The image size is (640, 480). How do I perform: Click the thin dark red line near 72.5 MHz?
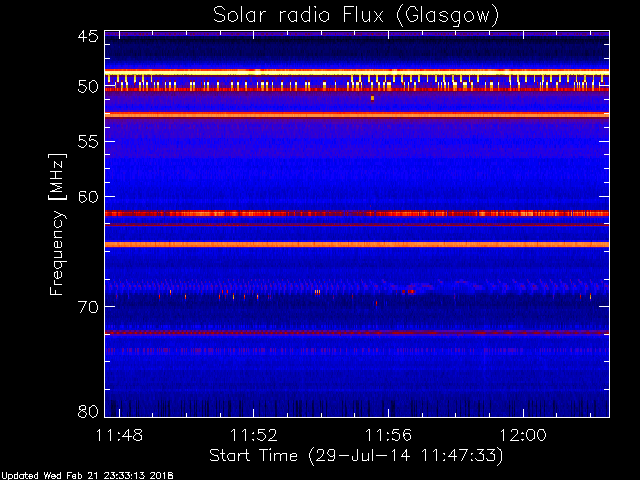point(357,333)
